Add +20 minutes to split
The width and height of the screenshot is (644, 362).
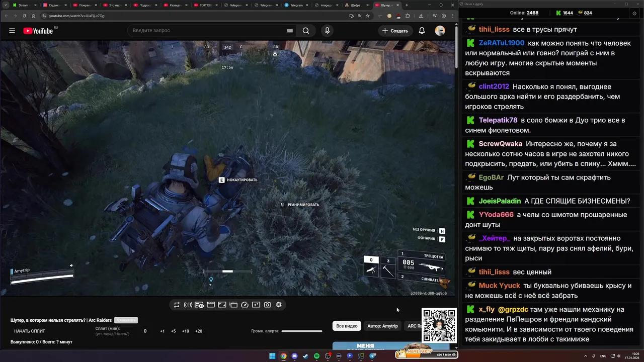[x=199, y=331]
